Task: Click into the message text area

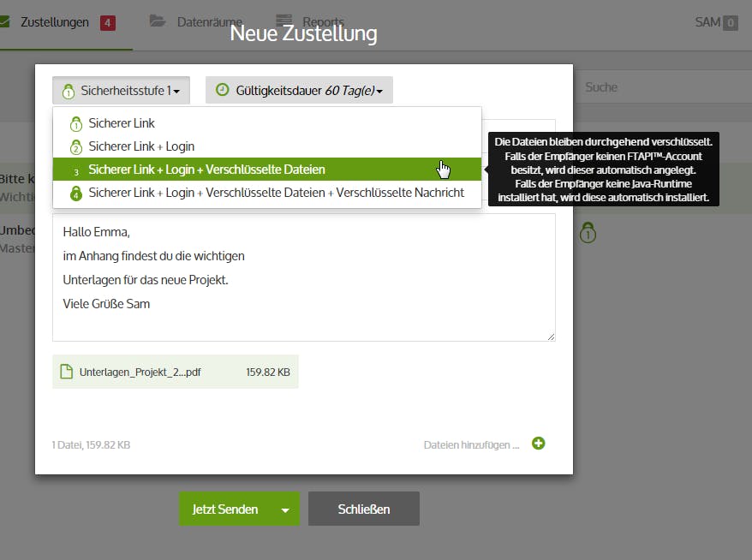Action: [303, 277]
